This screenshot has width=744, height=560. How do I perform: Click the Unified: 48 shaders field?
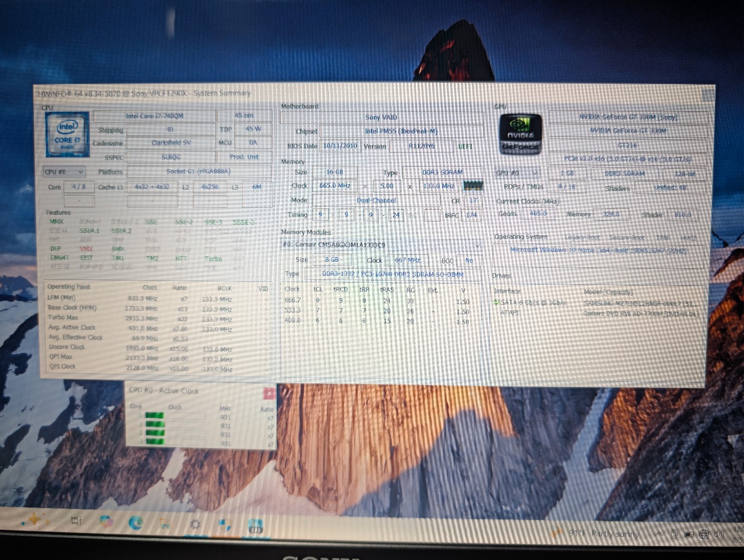click(x=670, y=188)
